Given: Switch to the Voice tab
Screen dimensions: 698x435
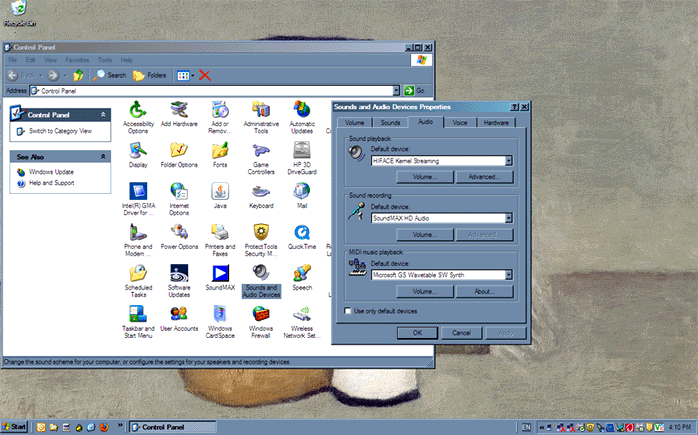Looking at the screenshot, I should [460, 122].
